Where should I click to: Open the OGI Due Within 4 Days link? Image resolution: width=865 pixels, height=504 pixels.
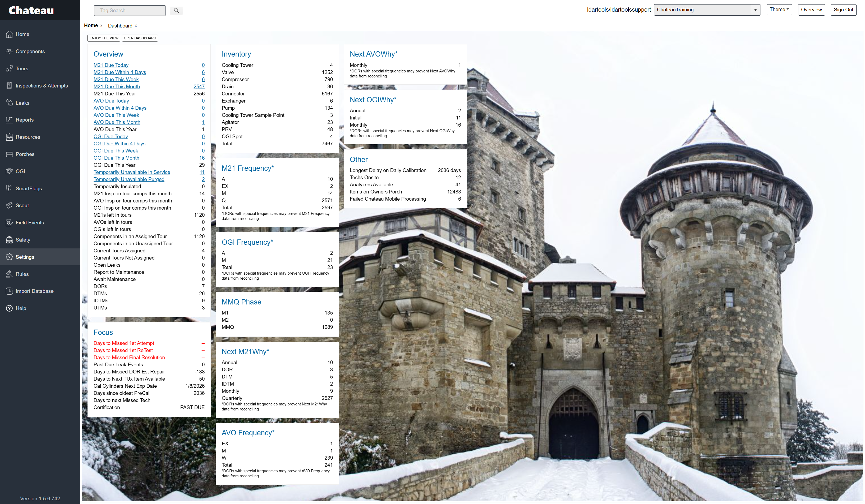(119, 144)
